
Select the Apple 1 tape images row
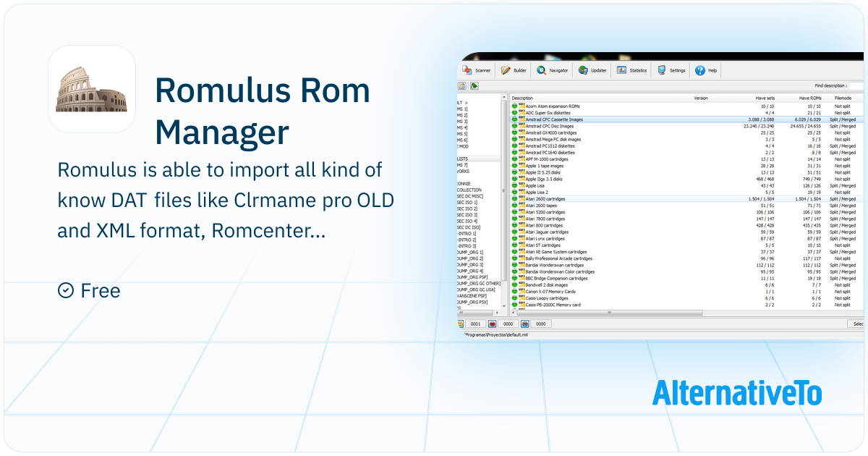tap(687, 166)
